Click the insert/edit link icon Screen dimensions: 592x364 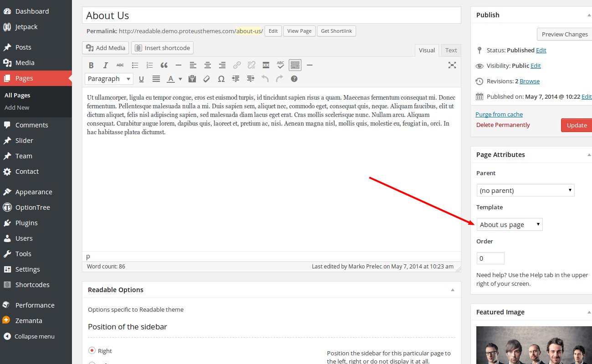[237, 65]
